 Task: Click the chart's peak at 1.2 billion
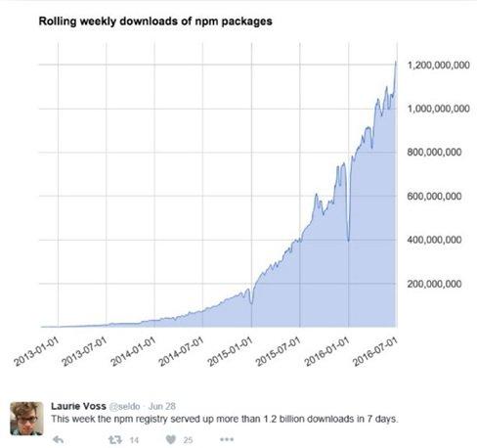(x=396, y=62)
